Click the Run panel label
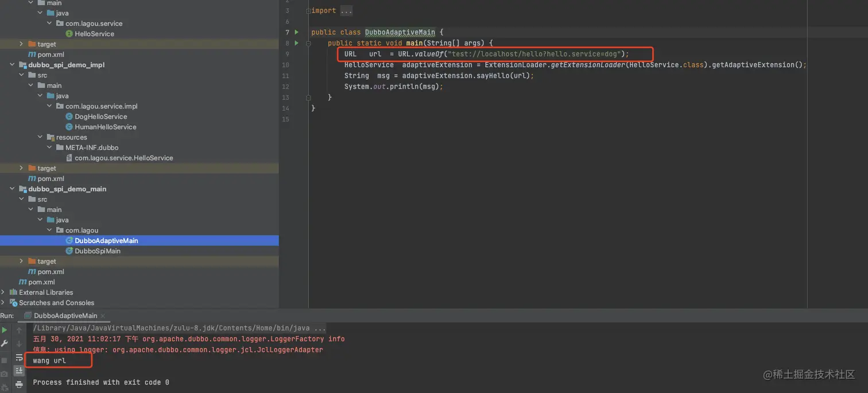868x393 pixels. tap(7, 315)
